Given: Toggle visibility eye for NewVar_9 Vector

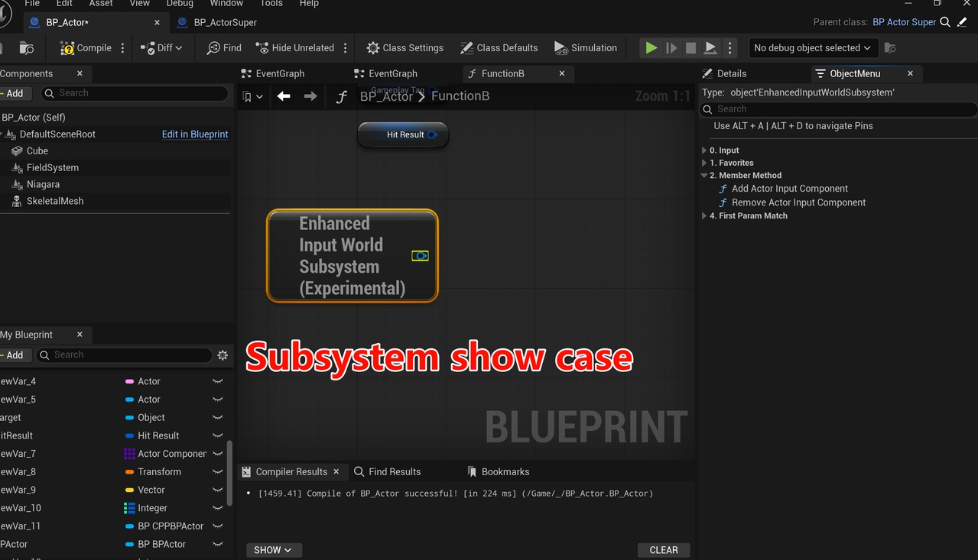Looking at the screenshot, I should (x=218, y=490).
